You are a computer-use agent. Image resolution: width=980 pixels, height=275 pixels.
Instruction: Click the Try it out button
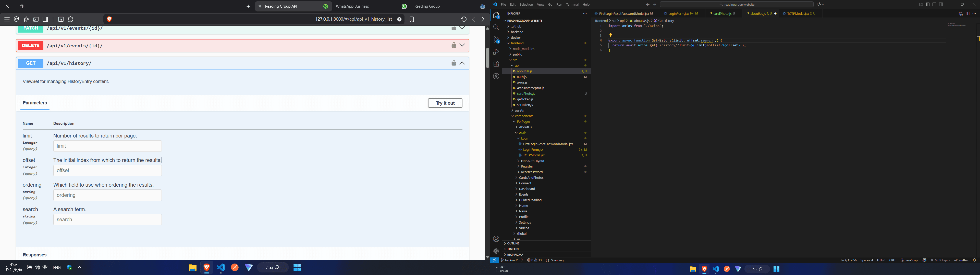point(445,103)
